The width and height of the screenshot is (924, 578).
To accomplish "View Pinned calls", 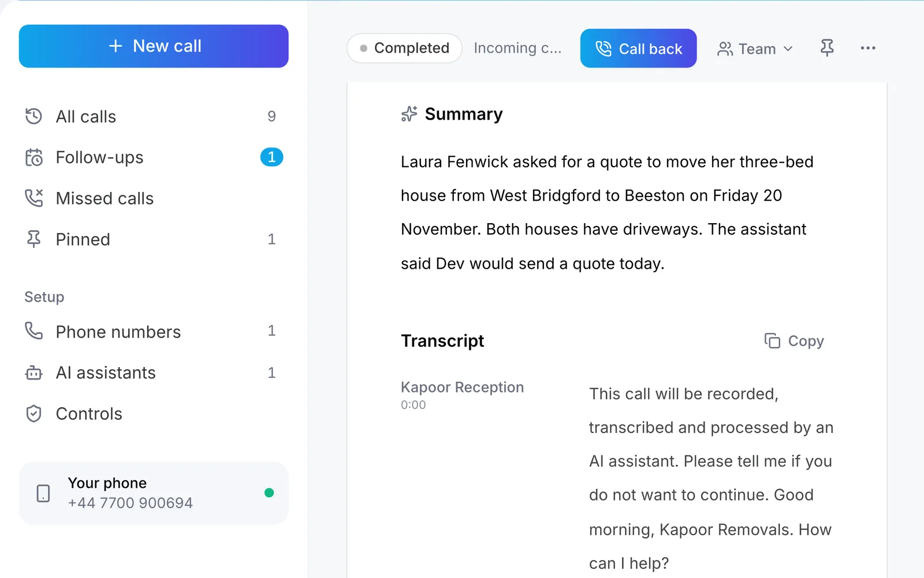I will pyautogui.click(x=154, y=239).
